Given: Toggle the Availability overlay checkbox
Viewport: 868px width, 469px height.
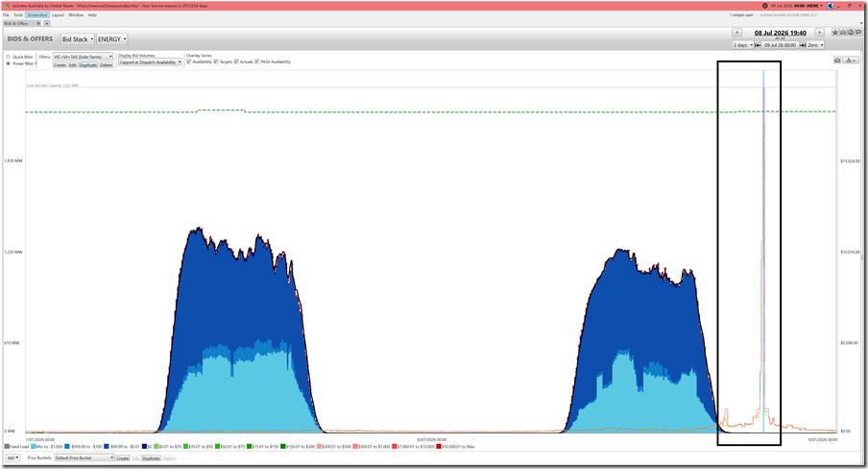Looking at the screenshot, I should 189,62.
